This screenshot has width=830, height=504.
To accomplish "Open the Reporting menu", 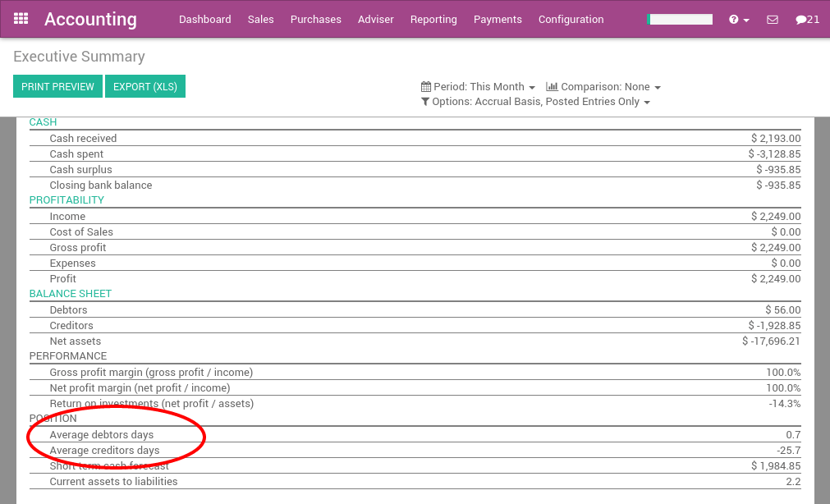I will pyautogui.click(x=433, y=19).
